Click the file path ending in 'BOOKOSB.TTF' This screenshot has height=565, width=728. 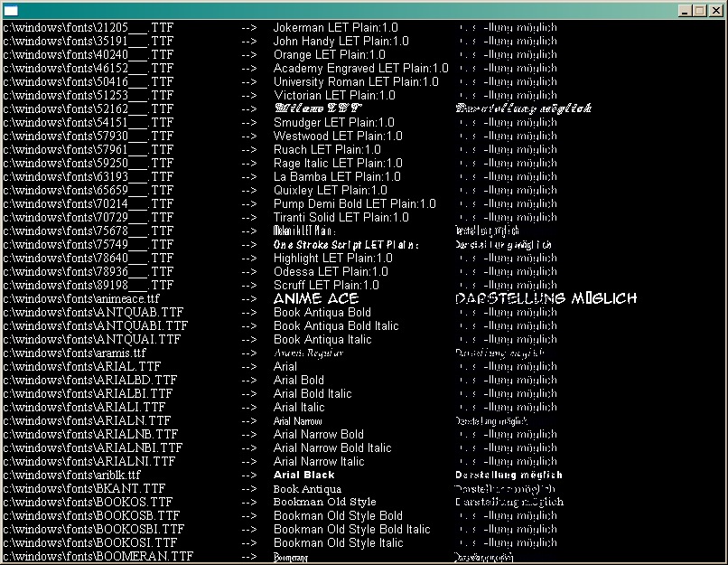pyautogui.click(x=91, y=516)
